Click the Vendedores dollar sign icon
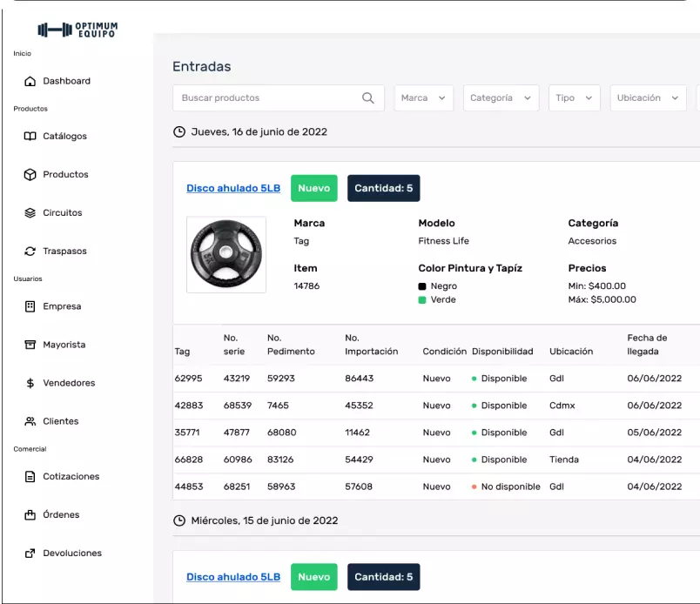Image resolution: width=700 pixels, height=604 pixels. pos(30,383)
